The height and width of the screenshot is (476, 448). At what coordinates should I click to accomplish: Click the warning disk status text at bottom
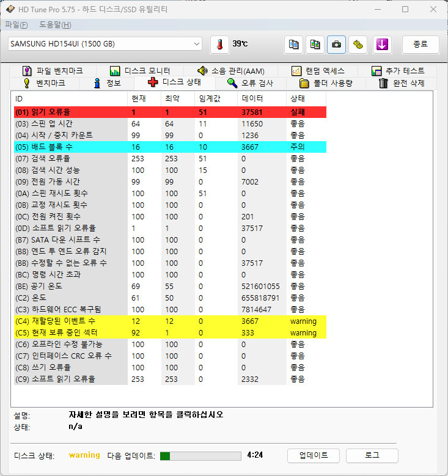click(84, 455)
